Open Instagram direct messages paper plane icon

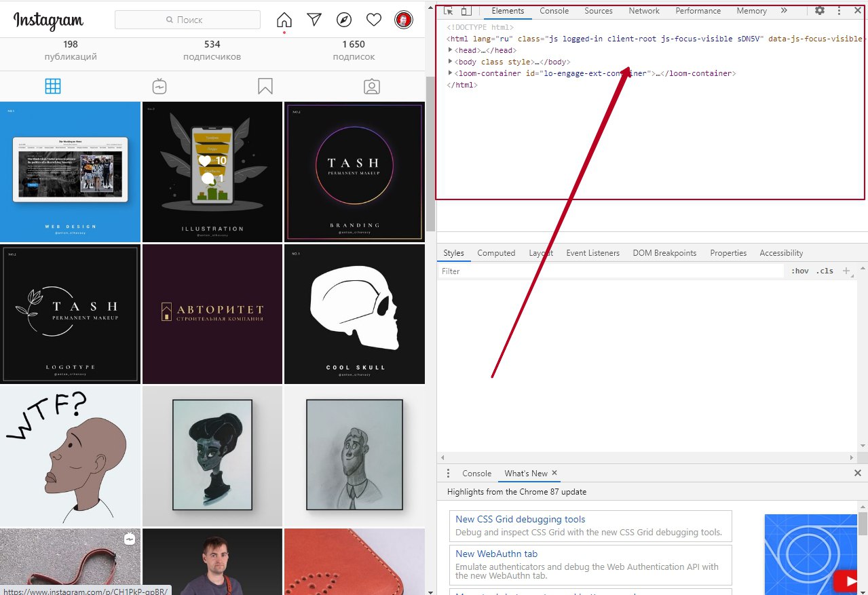[314, 20]
